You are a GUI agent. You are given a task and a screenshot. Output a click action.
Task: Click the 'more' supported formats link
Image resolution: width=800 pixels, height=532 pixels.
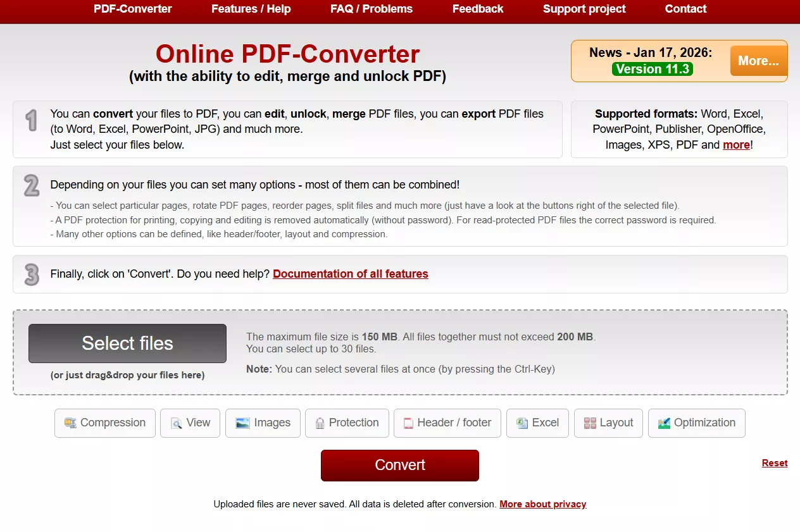point(736,144)
